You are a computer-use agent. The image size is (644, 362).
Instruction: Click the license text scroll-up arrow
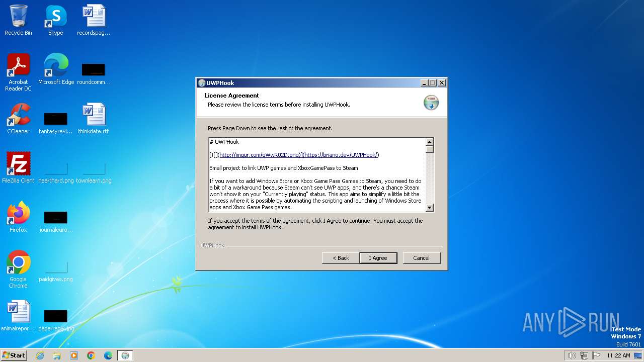(x=430, y=142)
